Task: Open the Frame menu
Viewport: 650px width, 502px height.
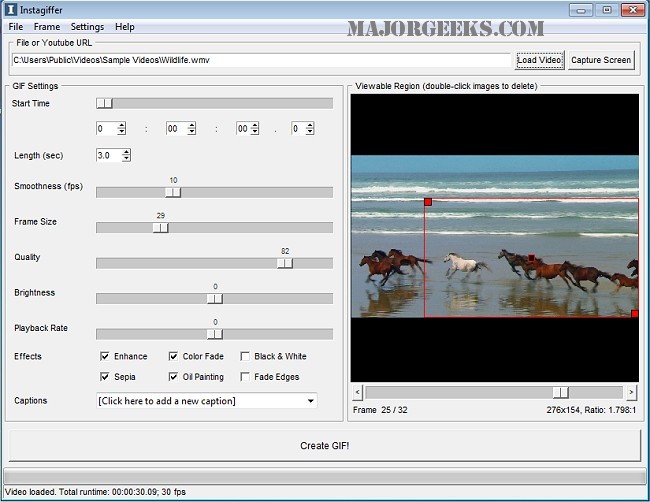Action: tap(47, 27)
